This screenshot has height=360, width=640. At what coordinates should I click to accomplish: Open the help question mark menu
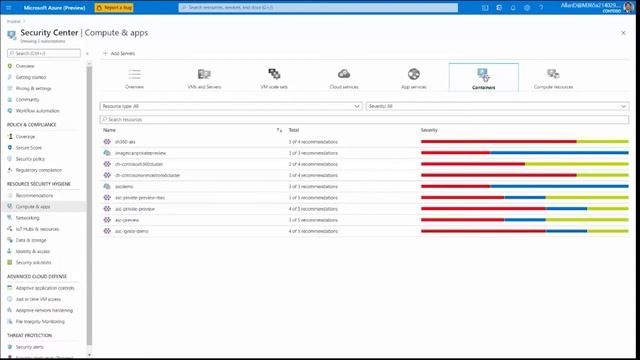[541, 7]
